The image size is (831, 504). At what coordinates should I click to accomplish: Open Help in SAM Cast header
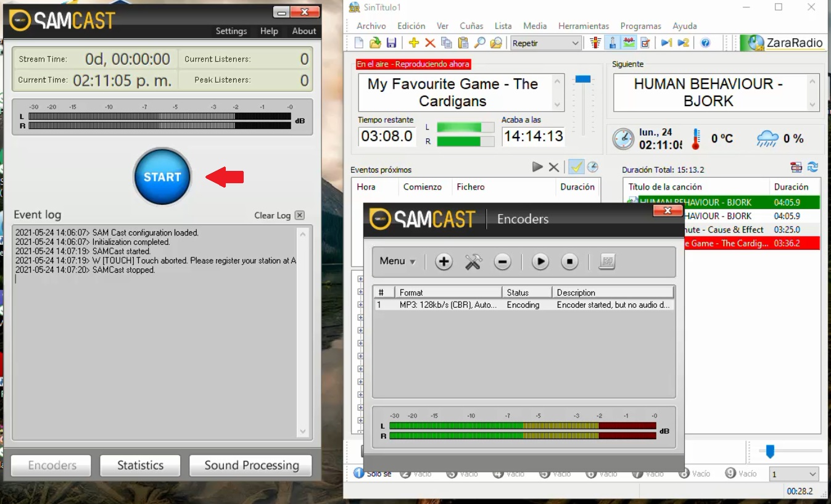[269, 31]
